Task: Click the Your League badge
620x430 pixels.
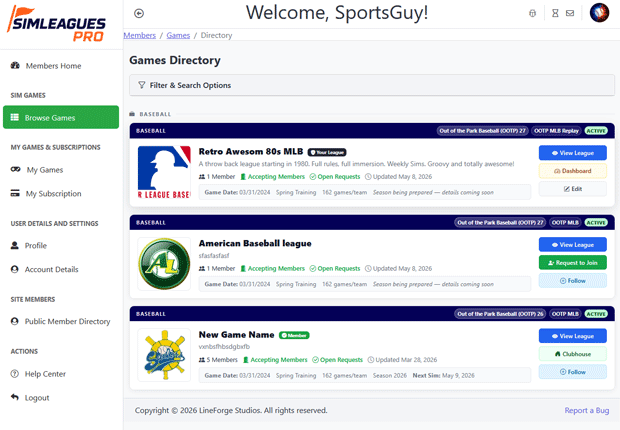Action: click(327, 152)
